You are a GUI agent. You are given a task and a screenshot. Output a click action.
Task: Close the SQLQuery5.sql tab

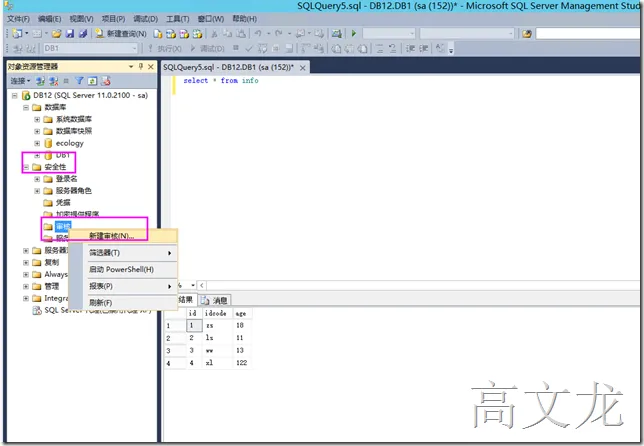tap(303, 68)
